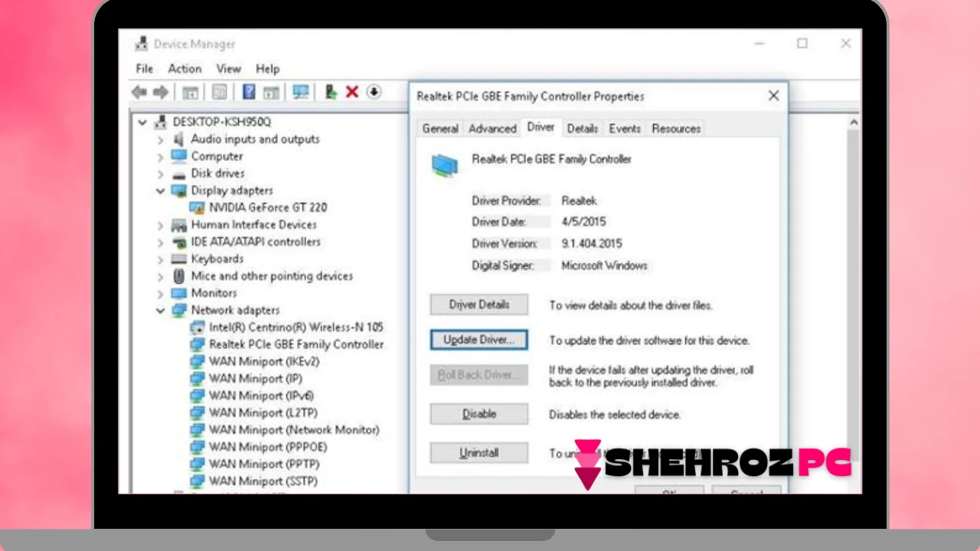Click the black down-arrow Disable toolbar icon
Image resolution: width=980 pixels, height=551 pixels.
(374, 92)
